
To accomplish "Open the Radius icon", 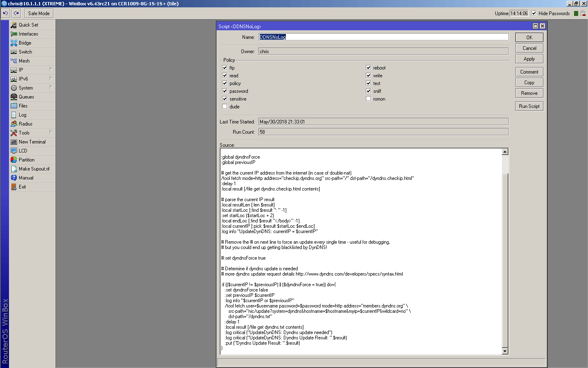I will coord(14,124).
